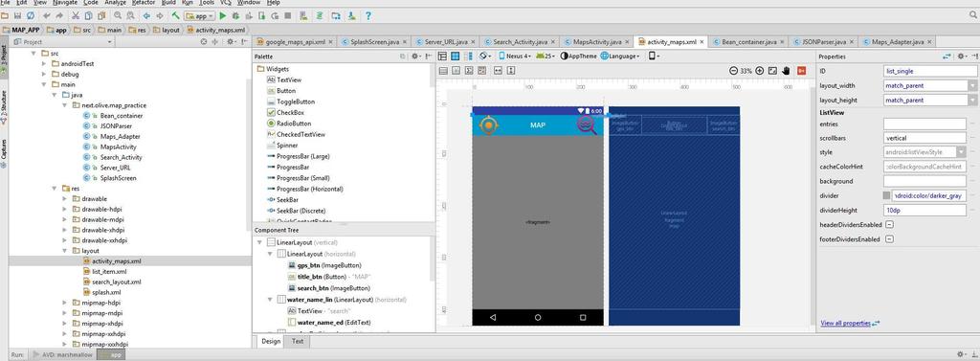Click the Scroll from Source target icon
The image size is (980, 361).
pos(203,42)
